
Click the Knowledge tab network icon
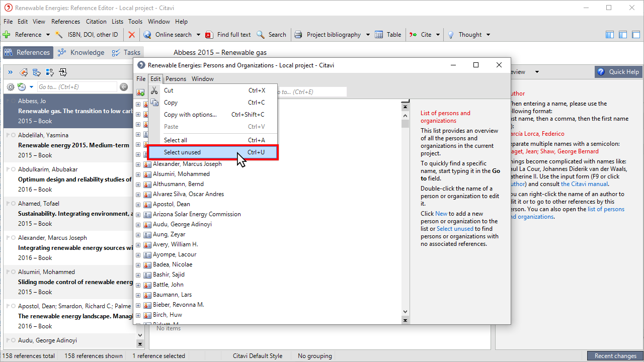pyautogui.click(x=62, y=52)
